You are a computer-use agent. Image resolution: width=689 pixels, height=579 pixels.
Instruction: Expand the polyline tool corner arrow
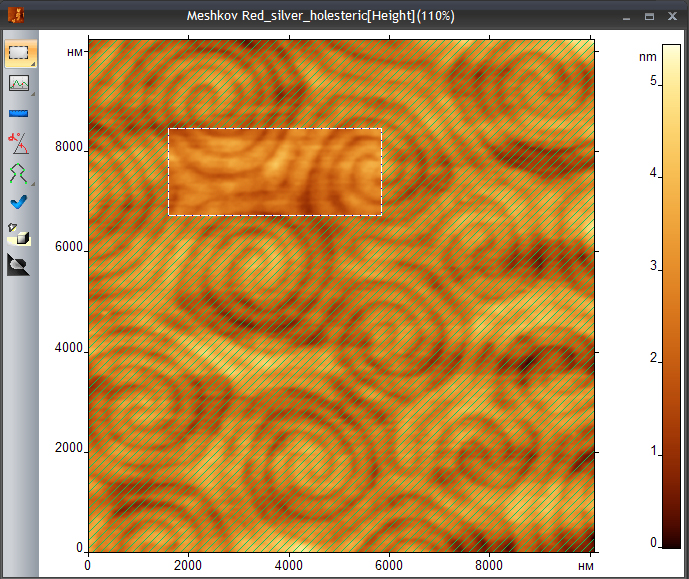click(x=33, y=184)
